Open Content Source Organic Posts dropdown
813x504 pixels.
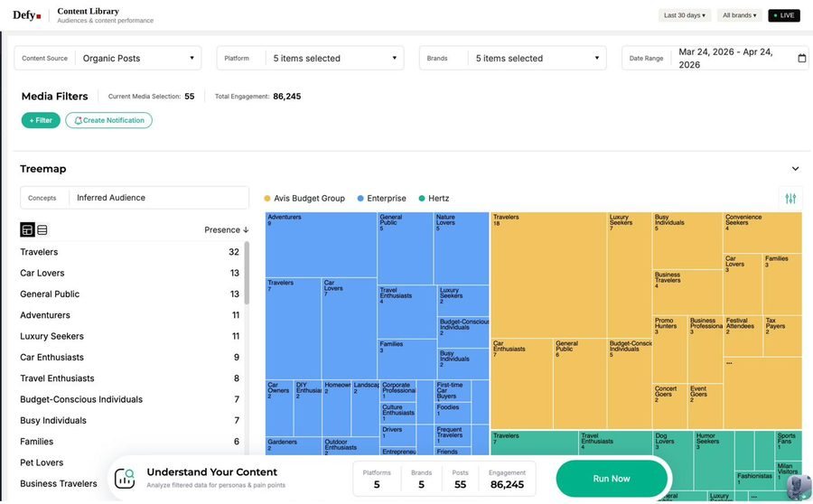coord(107,58)
